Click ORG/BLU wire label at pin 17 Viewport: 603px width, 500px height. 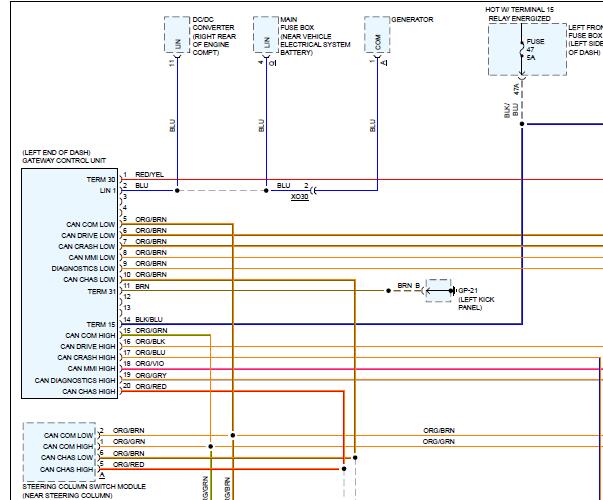click(150, 353)
